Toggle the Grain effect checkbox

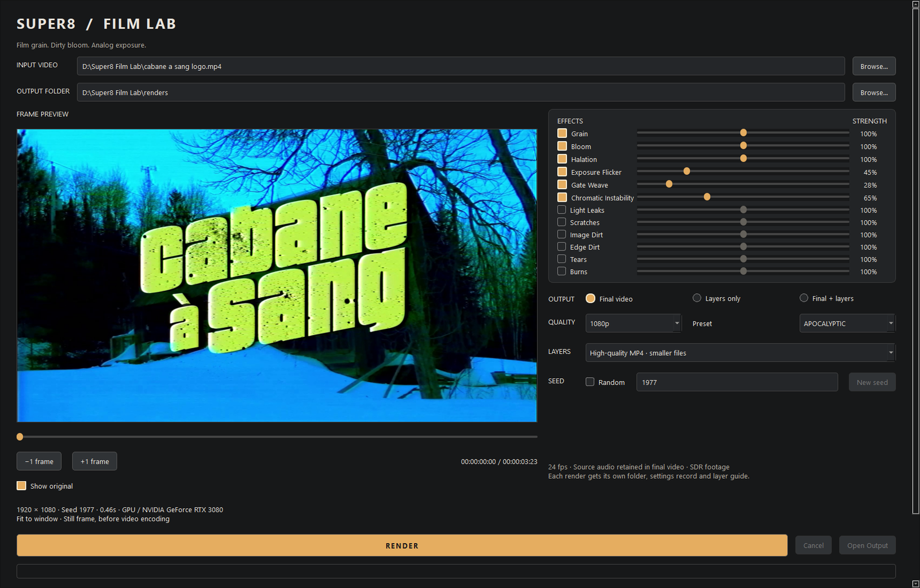pos(562,133)
